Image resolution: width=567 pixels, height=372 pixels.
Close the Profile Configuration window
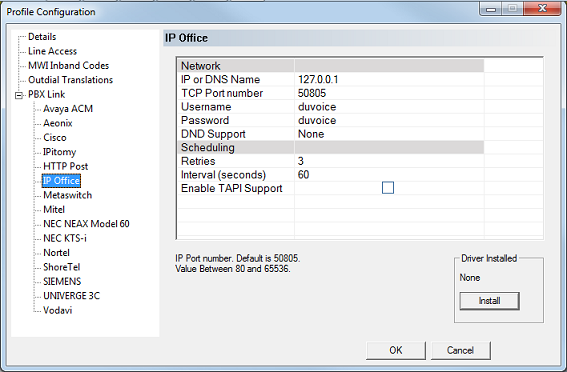click(542, 8)
